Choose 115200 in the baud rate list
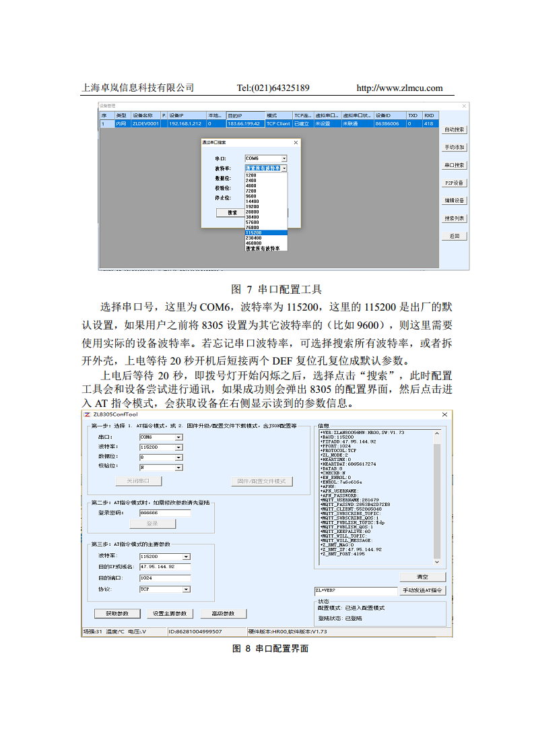534x756 pixels. [266, 233]
